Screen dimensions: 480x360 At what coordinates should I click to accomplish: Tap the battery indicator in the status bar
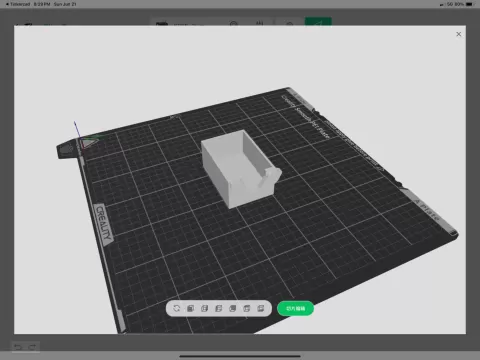pos(469,4)
